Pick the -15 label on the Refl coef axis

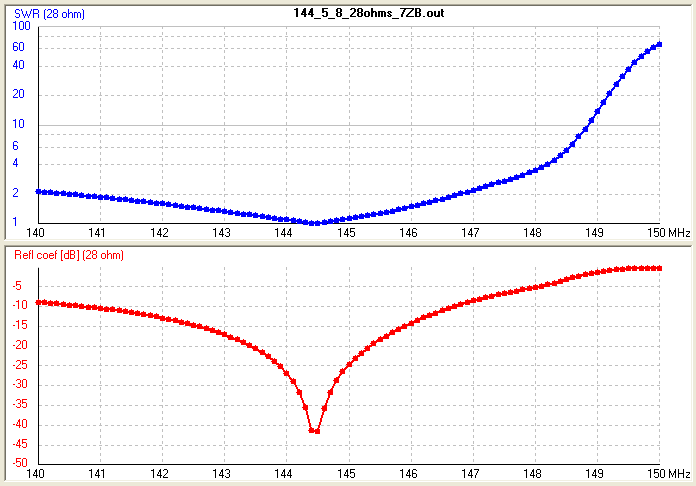pos(20,325)
